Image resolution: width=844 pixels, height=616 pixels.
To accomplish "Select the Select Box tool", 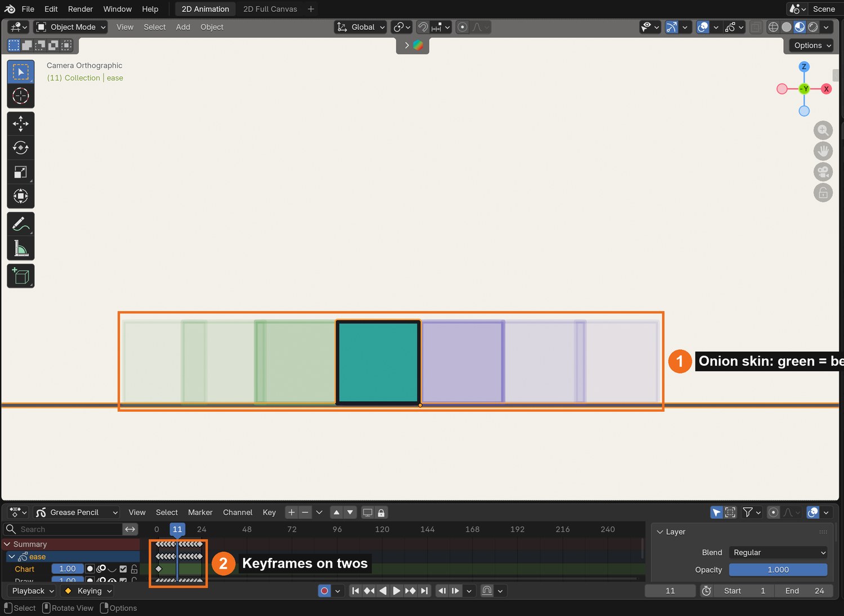I will point(21,72).
